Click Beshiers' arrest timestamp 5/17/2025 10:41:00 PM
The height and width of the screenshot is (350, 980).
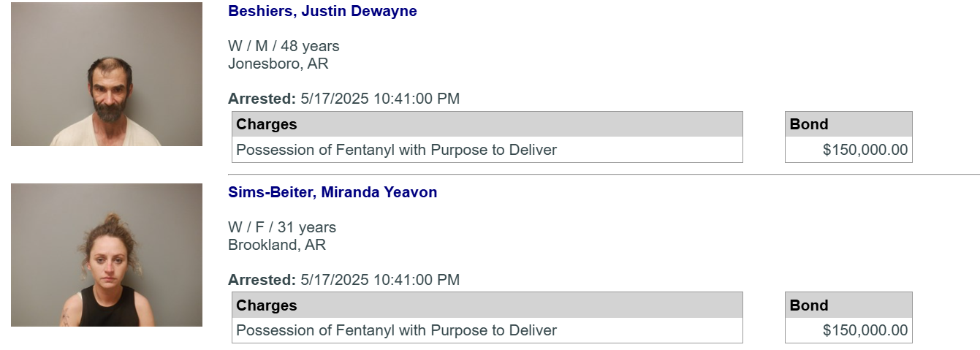tap(380, 99)
